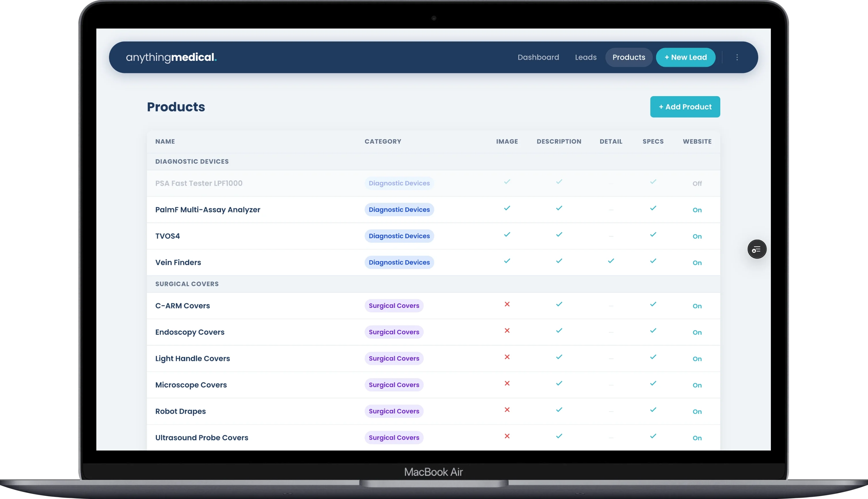
Task: Go to the Dashboard tab
Action: point(538,57)
